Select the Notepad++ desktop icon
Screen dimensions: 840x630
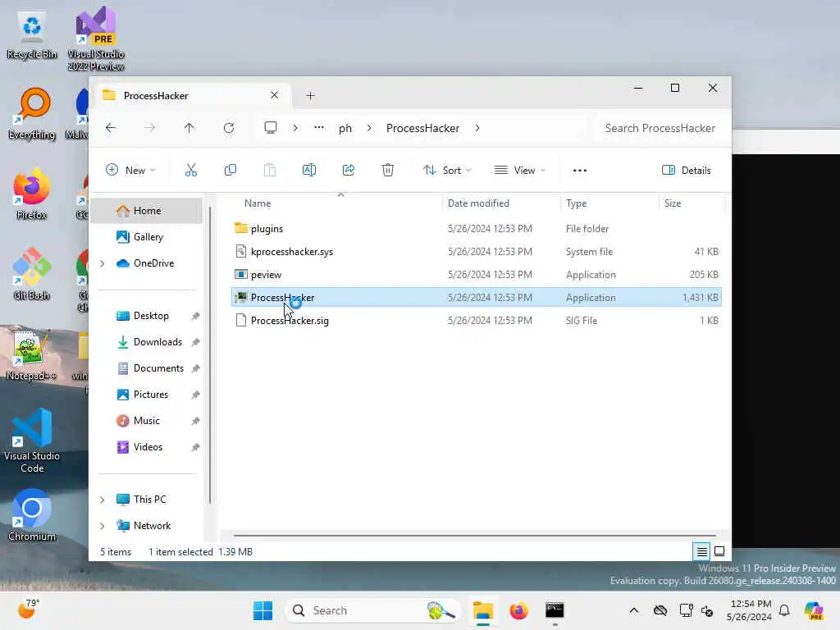coord(32,354)
